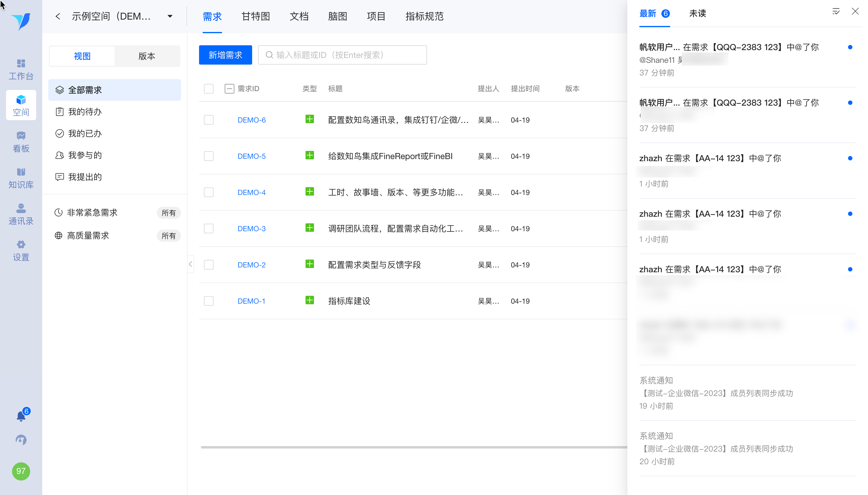Switch to the 未读 notifications tab
The image size is (868, 495).
[x=698, y=14]
